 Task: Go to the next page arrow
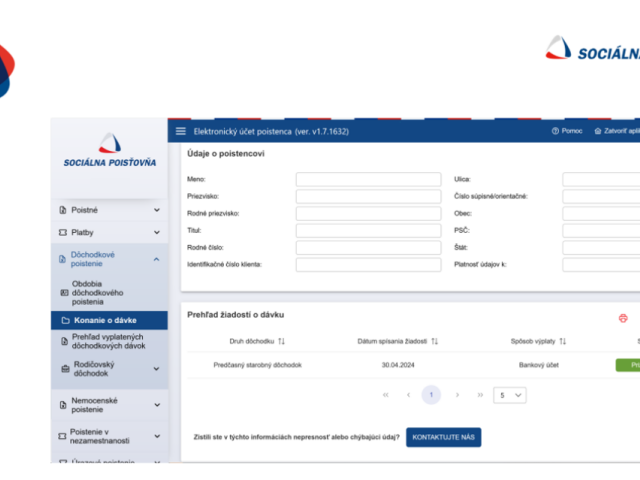click(x=457, y=395)
